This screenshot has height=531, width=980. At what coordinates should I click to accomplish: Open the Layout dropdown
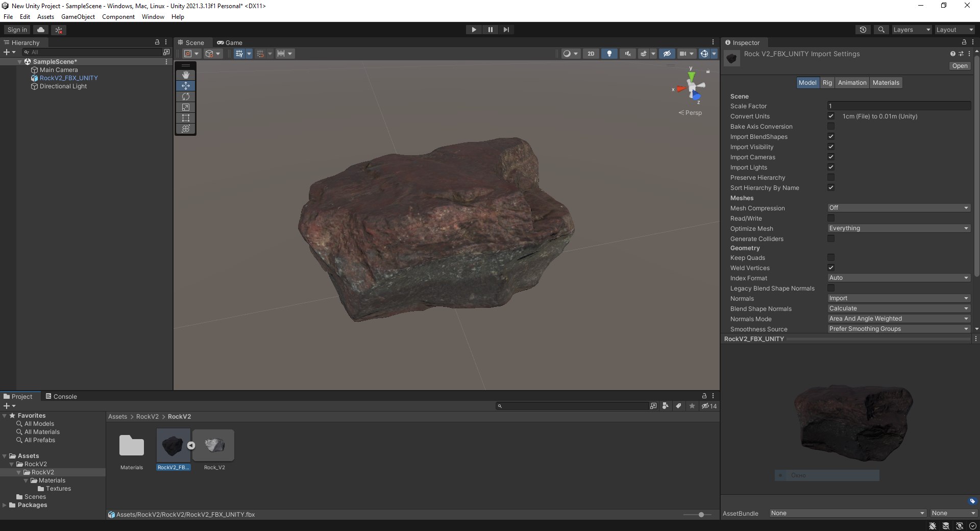pos(954,30)
